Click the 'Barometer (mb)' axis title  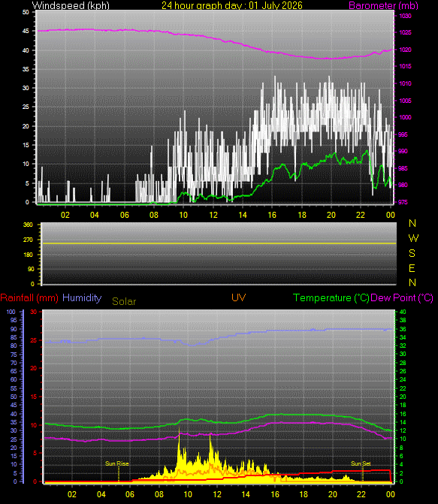pyautogui.click(x=383, y=5)
